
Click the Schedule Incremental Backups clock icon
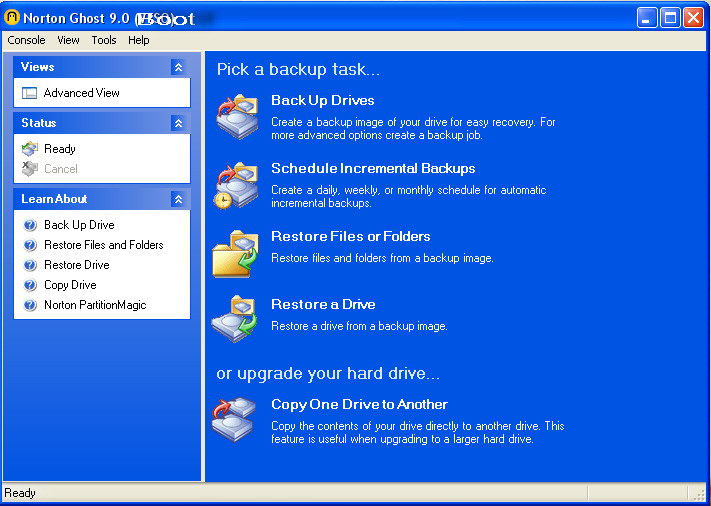pos(223,199)
